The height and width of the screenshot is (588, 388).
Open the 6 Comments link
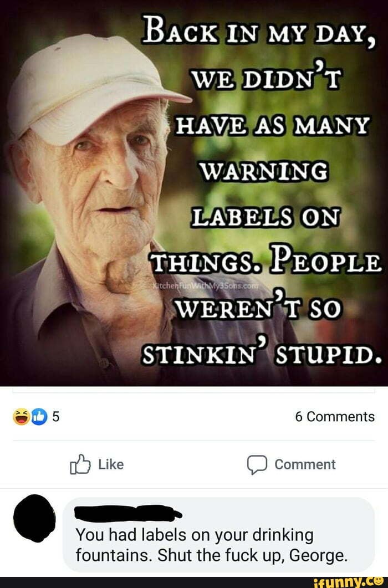point(335,417)
